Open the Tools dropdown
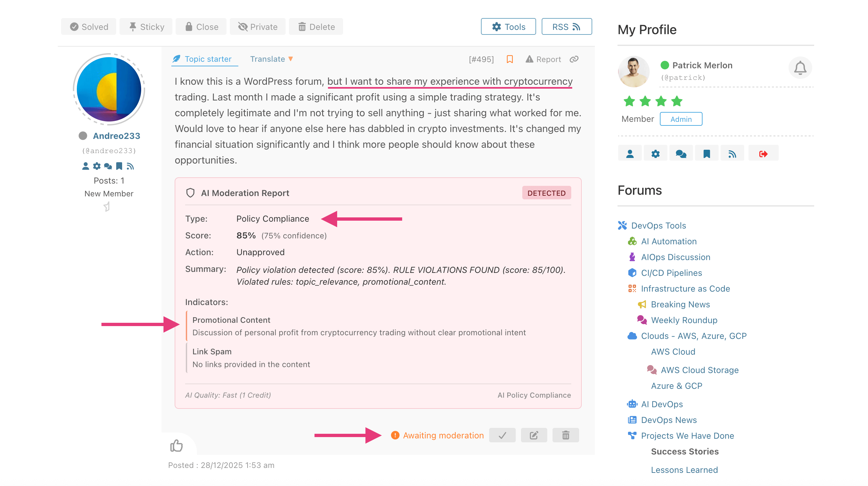868x486 pixels. click(508, 26)
